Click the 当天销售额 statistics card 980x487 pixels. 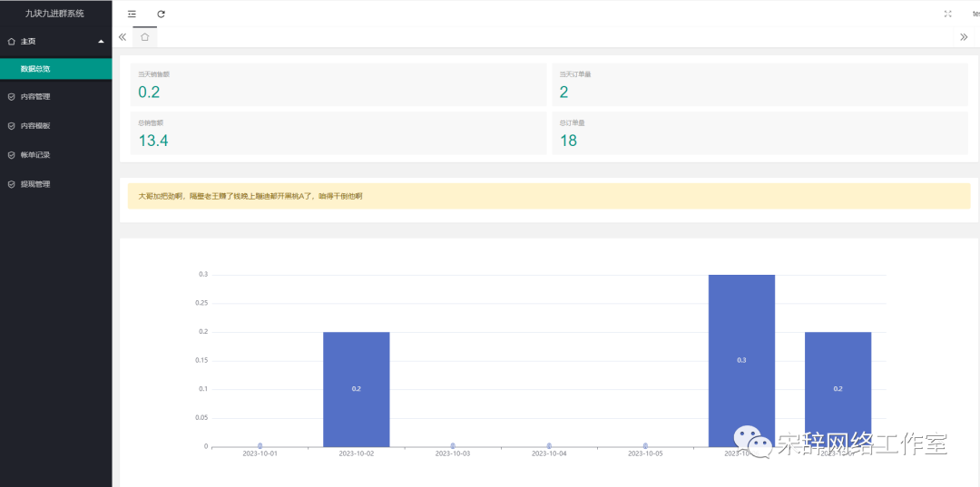(337, 84)
